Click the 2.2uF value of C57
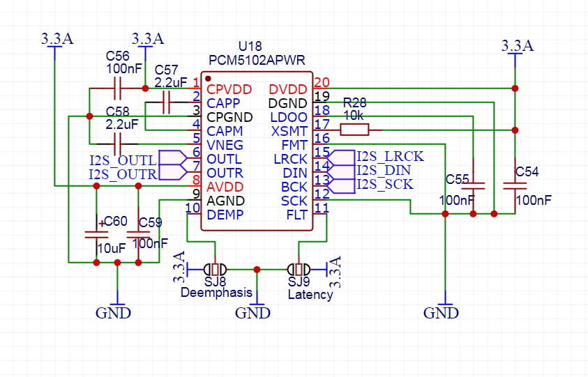 (x=171, y=82)
